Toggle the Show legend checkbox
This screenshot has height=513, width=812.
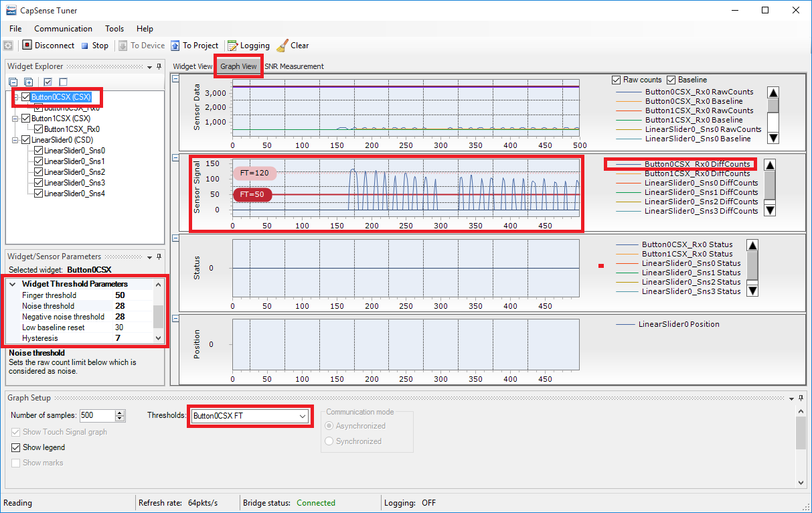click(x=17, y=447)
